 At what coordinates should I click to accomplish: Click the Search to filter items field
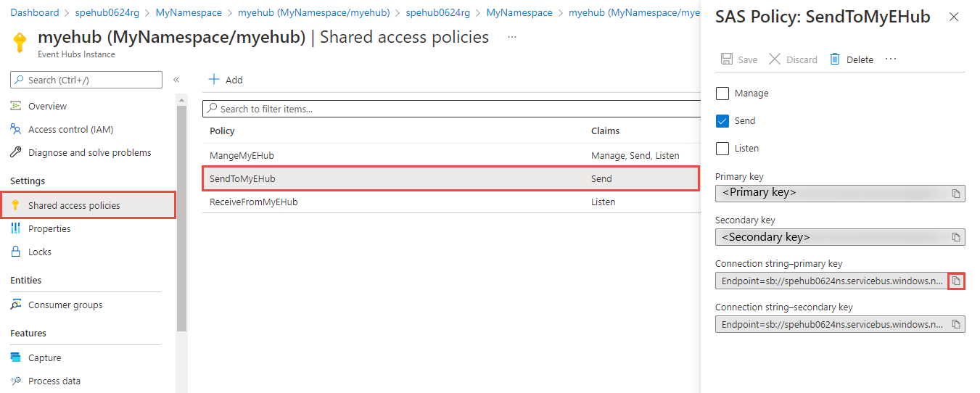click(450, 109)
